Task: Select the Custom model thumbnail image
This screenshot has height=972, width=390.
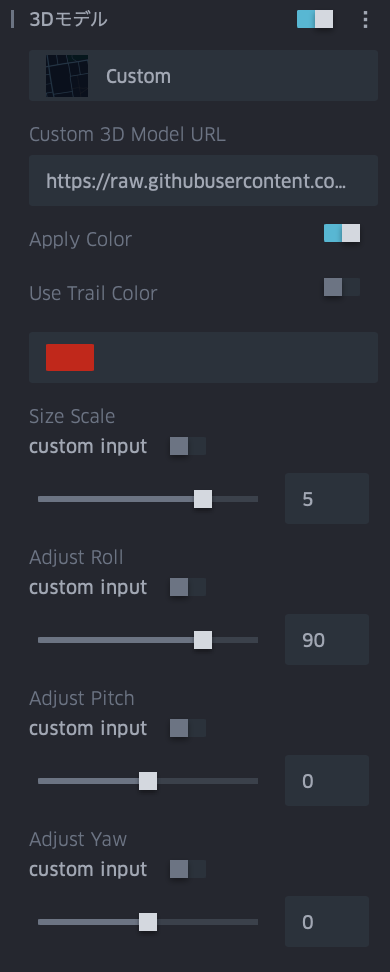Action: (x=67, y=76)
